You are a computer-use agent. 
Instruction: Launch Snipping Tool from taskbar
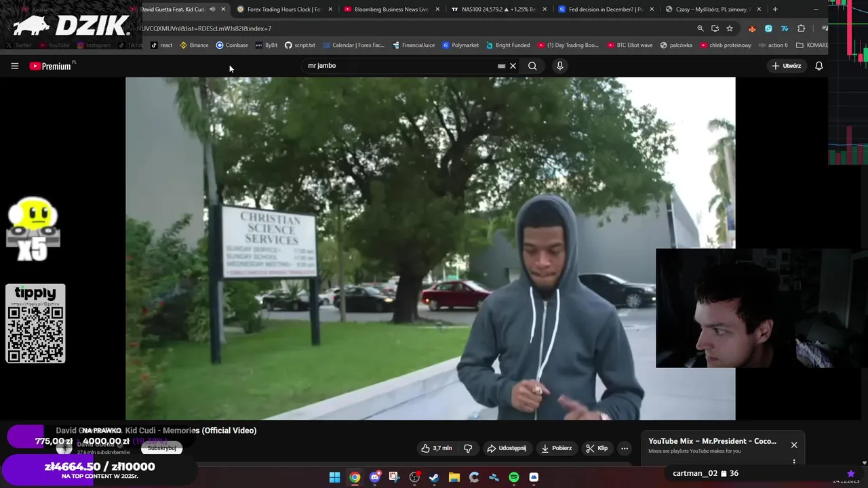coord(394,477)
